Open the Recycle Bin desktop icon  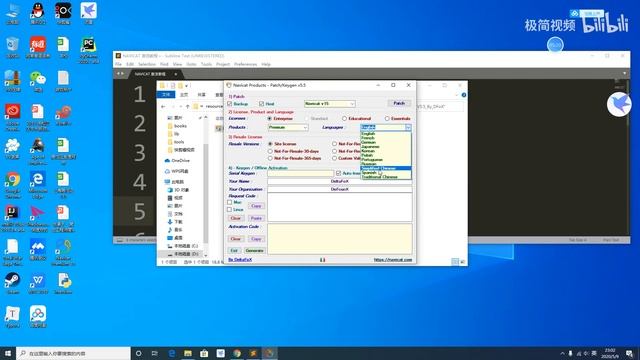point(12,47)
